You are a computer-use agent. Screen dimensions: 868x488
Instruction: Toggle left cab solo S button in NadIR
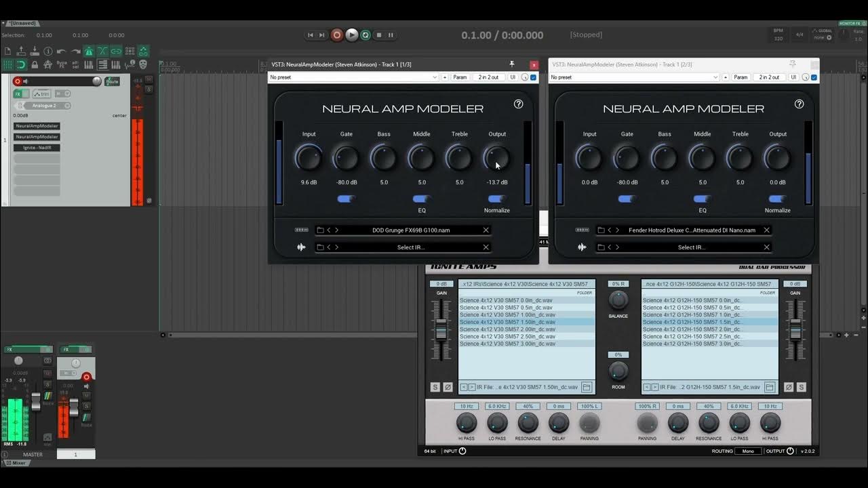435,387
